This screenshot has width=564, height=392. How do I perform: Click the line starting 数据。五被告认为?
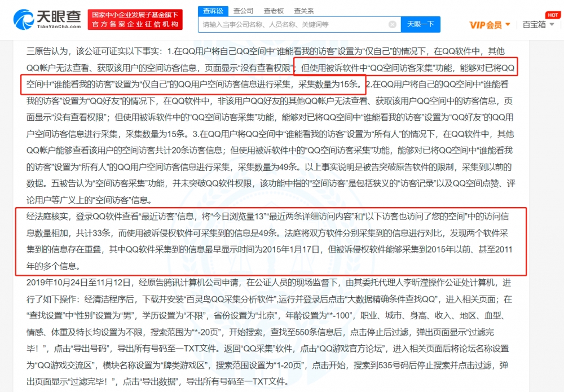click(271, 183)
